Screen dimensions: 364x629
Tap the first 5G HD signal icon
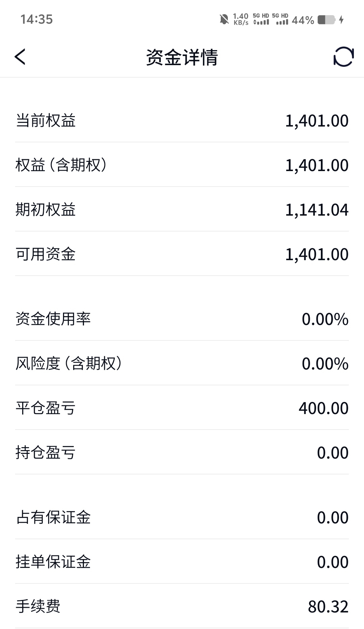point(261,20)
